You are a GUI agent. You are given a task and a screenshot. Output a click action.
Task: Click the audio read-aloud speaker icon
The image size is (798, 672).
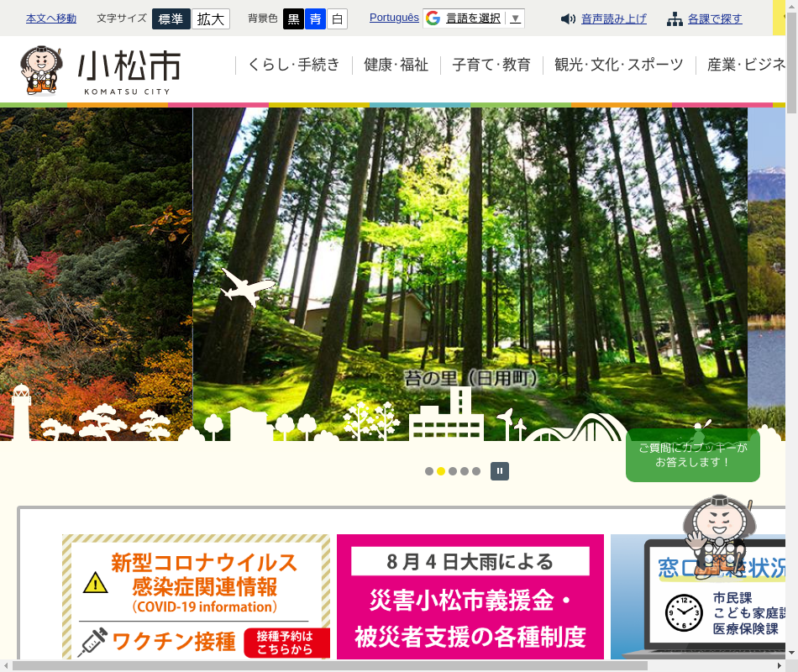[x=569, y=19]
